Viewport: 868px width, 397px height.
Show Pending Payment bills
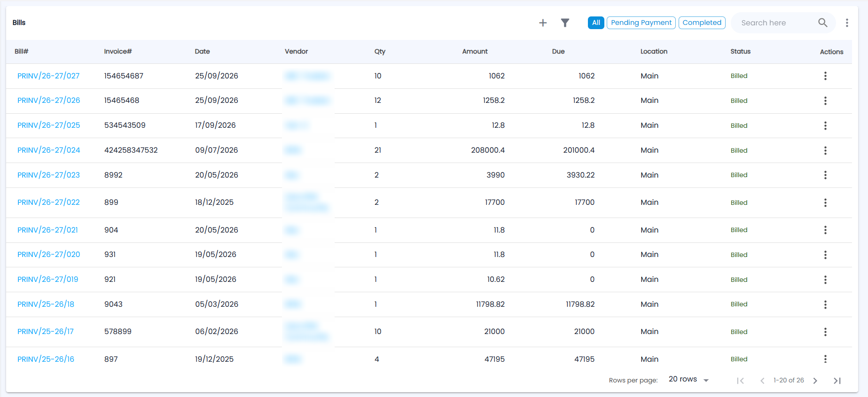(641, 23)
